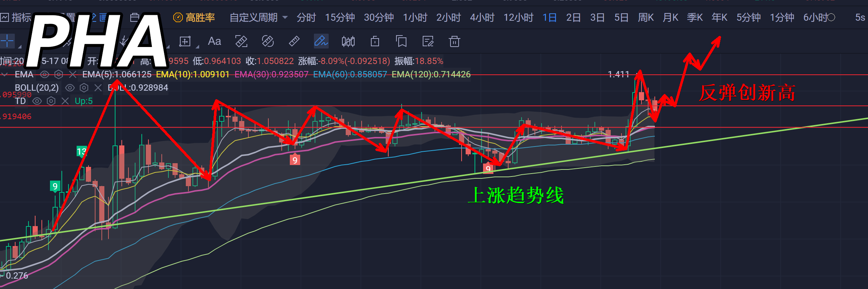Select the crosshair cursor tool
868x289 pixels.
click(x=7, y=41)
